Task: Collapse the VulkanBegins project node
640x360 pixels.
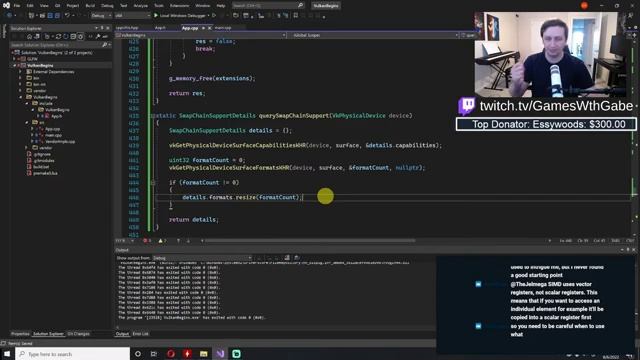Action: click(15, 65)
